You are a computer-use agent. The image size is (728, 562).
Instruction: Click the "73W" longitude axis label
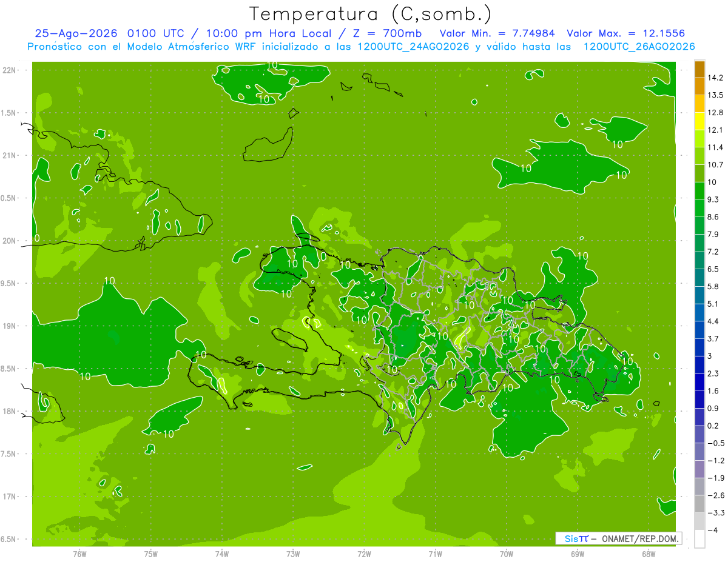click(293, 554)
